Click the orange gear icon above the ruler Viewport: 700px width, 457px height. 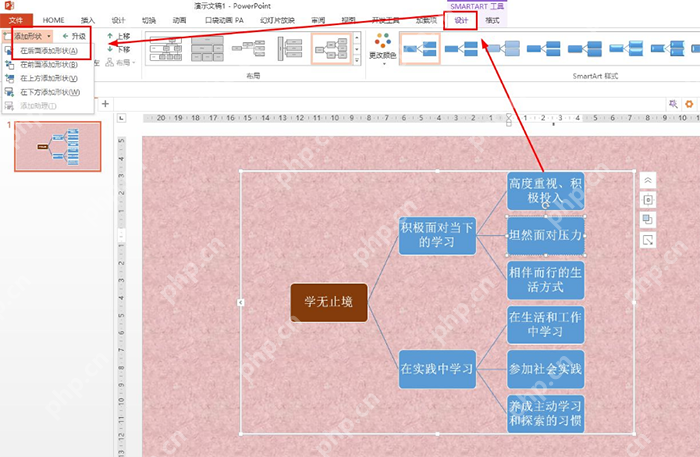click(x=689, y=104)
